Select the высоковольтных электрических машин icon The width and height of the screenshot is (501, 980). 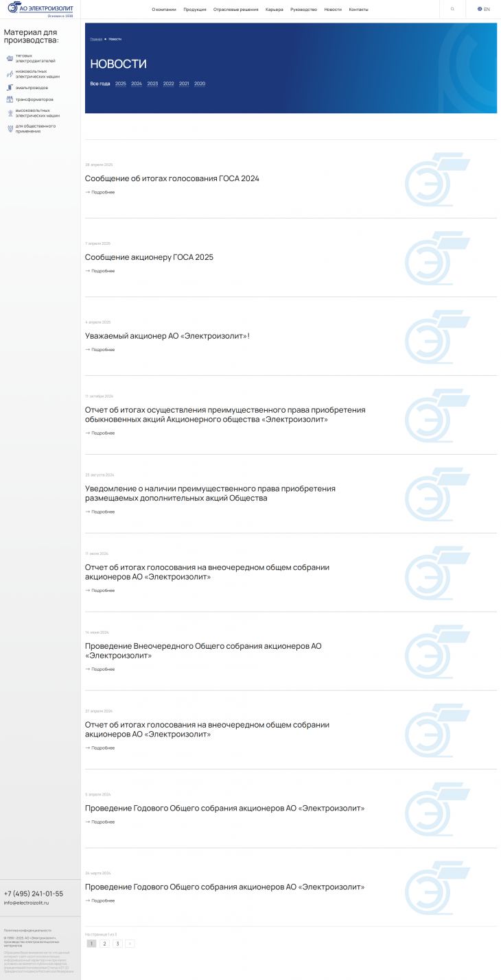[10, 113]
